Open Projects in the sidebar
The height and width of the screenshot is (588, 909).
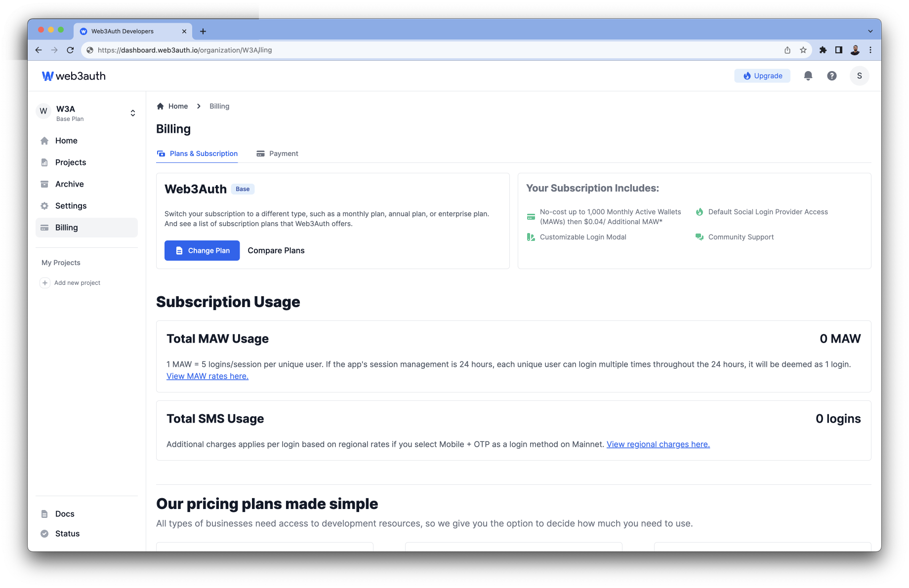point(86,162)
